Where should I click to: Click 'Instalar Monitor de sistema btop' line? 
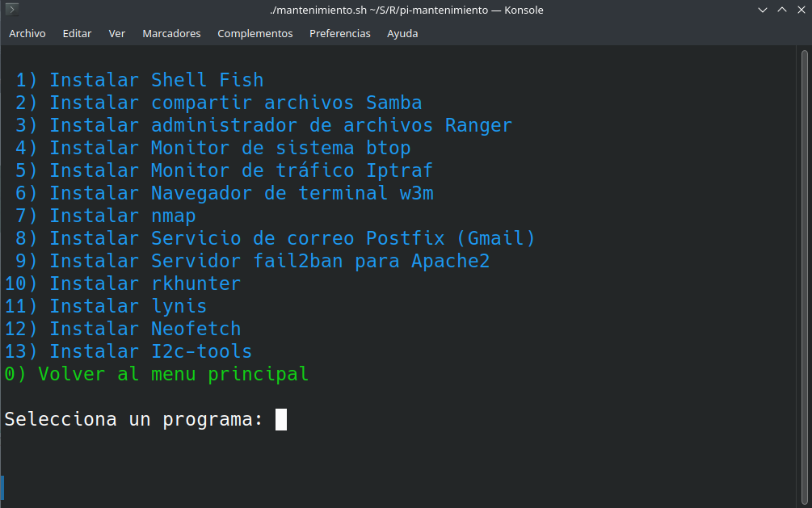(x=212, y=149)
